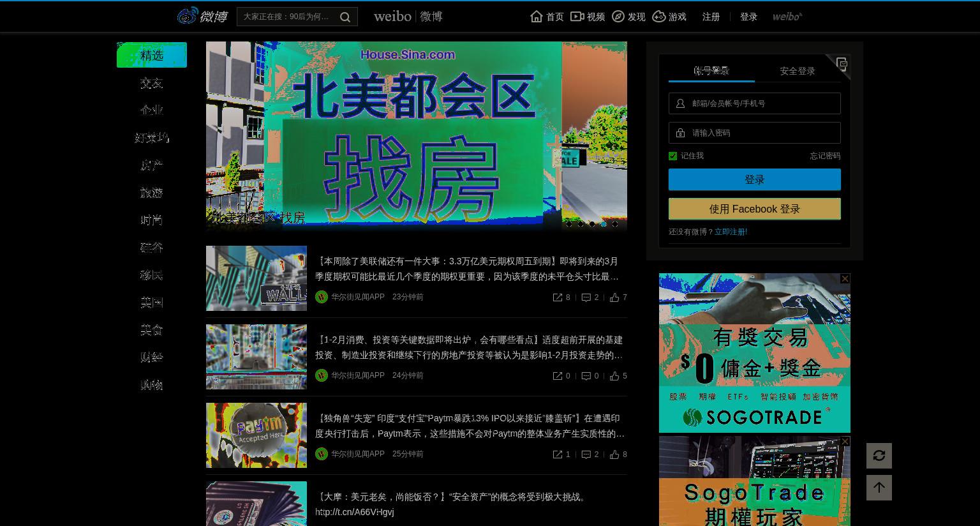
Task: Select the first carousel dot
Action: [x=569, y=224]
